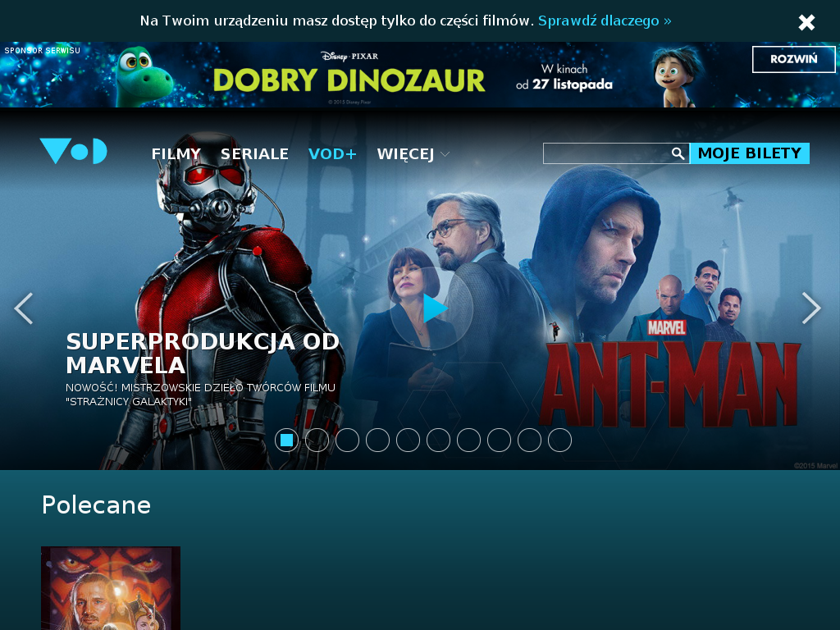Close the device notice with the X icon
Viewport: 840px width, 630px height.
coord(806,22)
